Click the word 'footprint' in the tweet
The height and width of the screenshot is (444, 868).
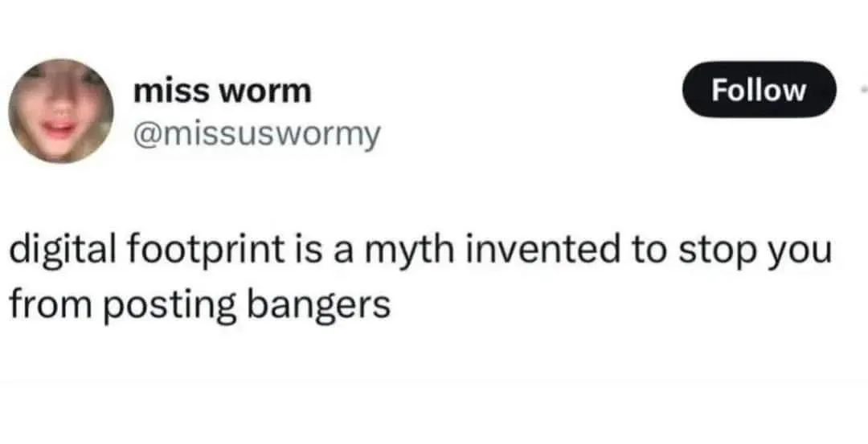[x=204, y=251]
